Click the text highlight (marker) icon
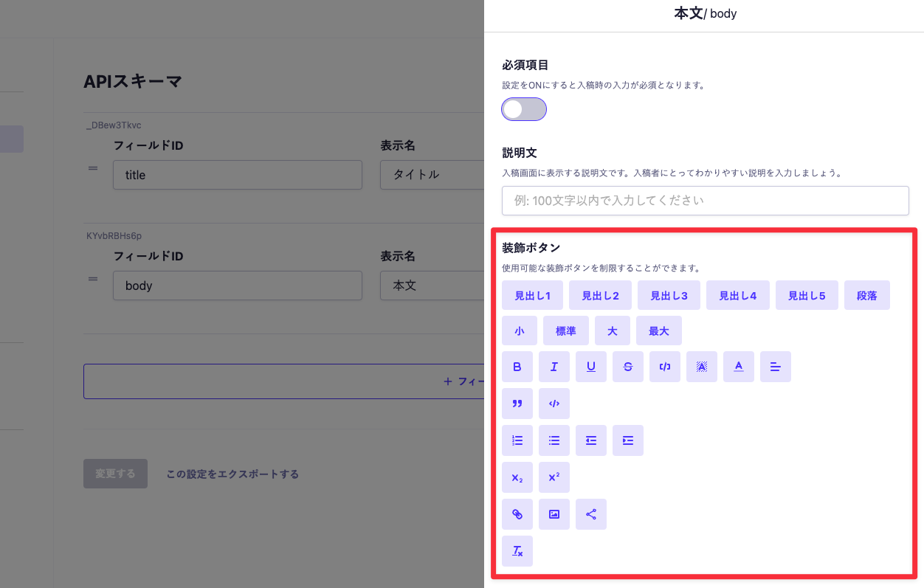Image resolution: width=924 pixels, height=588 pixels. pos(702,367)
